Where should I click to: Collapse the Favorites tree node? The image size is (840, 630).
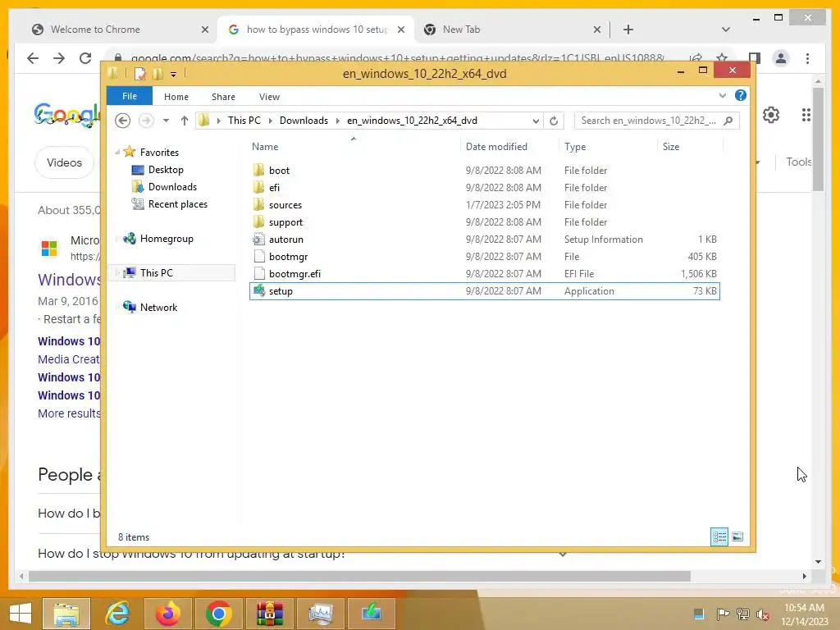pyautogui.click(x=117, y=153)
